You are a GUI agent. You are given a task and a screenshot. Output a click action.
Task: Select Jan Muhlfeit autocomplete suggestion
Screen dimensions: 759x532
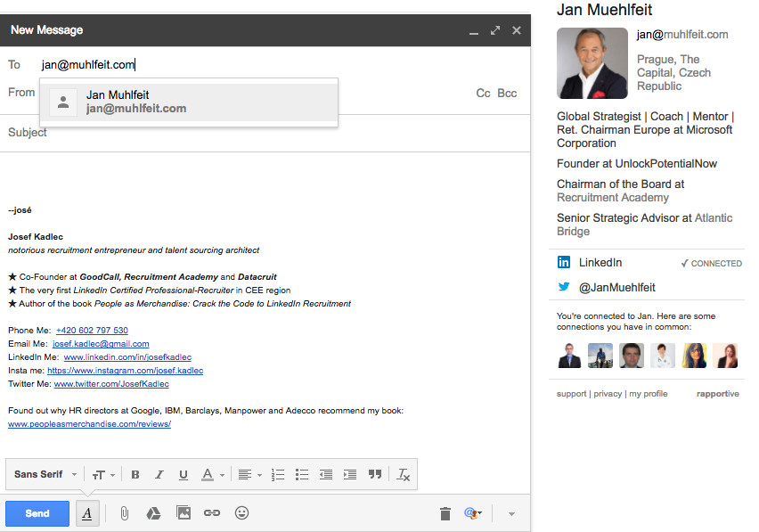[x=189, y=102]
